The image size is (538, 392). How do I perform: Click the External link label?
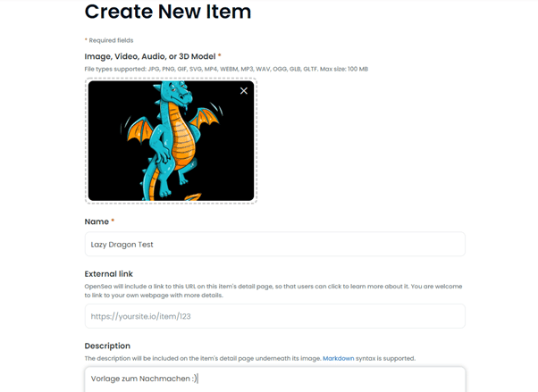(x=108, y=273)
